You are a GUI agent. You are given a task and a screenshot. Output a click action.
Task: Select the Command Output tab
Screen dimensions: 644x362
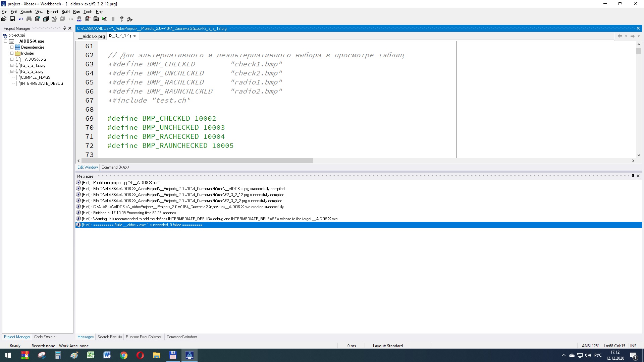click(115, 167)
